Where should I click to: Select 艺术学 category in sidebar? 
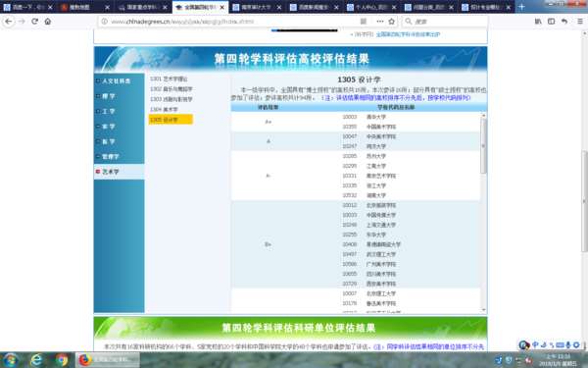pyautogui.click(x=119, y=171)
